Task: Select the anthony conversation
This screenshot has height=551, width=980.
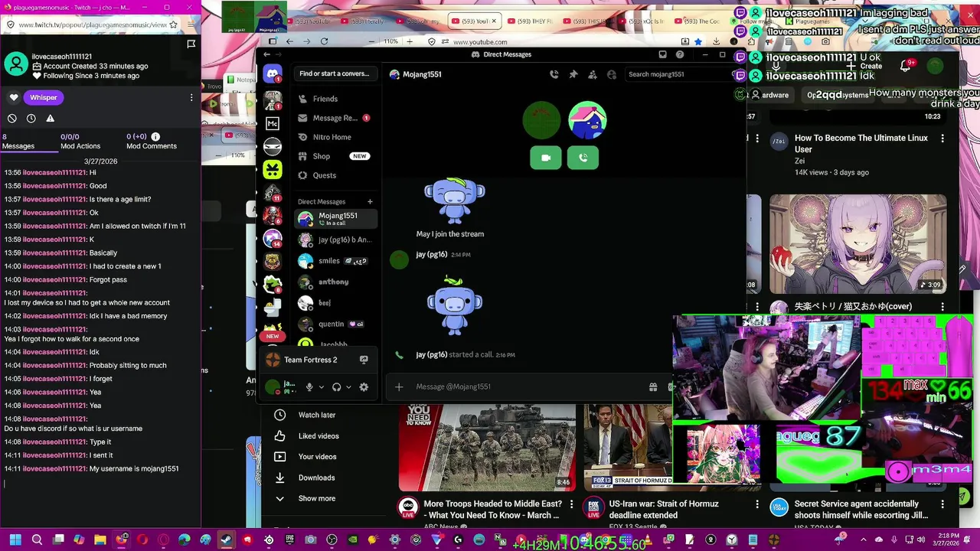Action: point(336,282)
